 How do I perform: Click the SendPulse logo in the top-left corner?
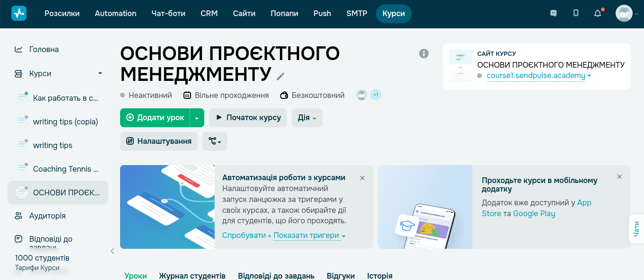pyautogui.click(x=19, y=13)
